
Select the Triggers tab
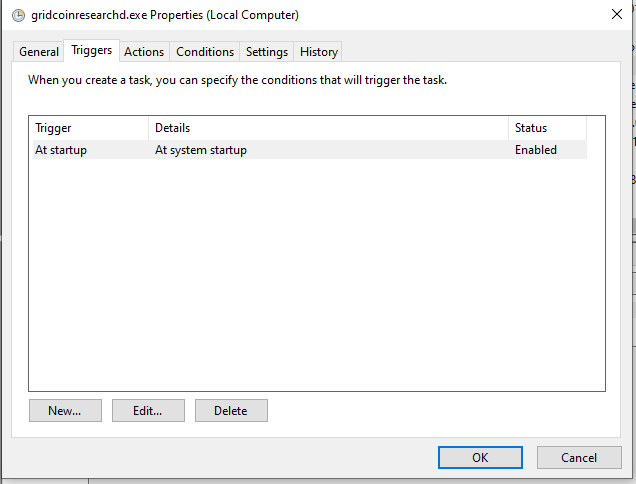[x=91, y=50]
